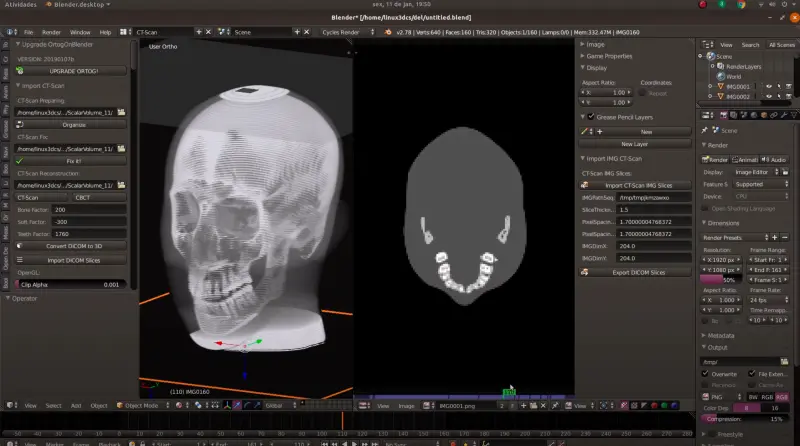Select RGB color mode button
This screenshot has width=800, height=446.
pos(767,397)
